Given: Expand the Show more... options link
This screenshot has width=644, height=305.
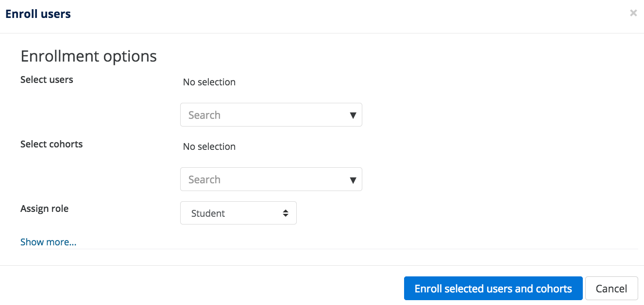Looking at the screenshot, I should [x=48, y=242].
